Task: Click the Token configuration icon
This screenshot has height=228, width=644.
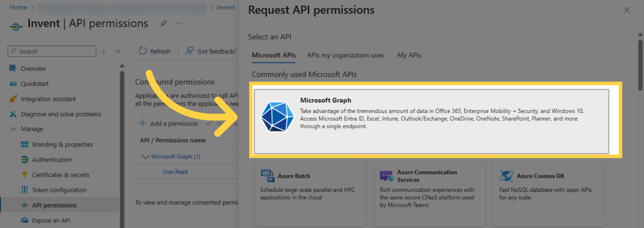Action: tap(25, 190)
